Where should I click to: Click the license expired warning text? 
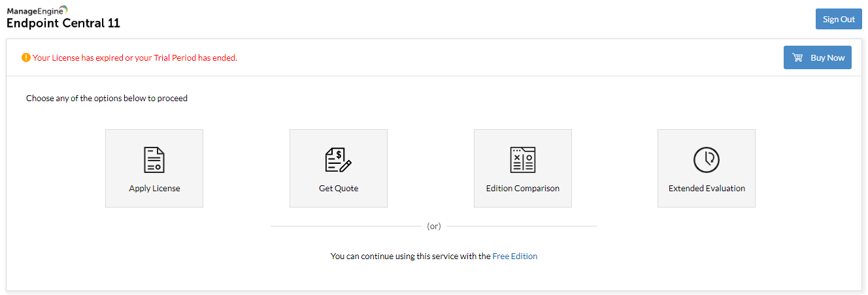135,57
